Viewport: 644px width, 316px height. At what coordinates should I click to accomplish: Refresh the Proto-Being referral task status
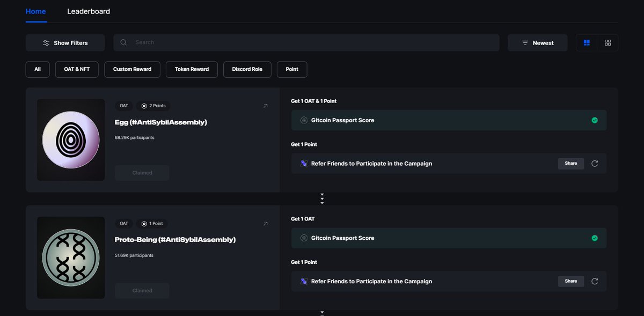point(595,281)
